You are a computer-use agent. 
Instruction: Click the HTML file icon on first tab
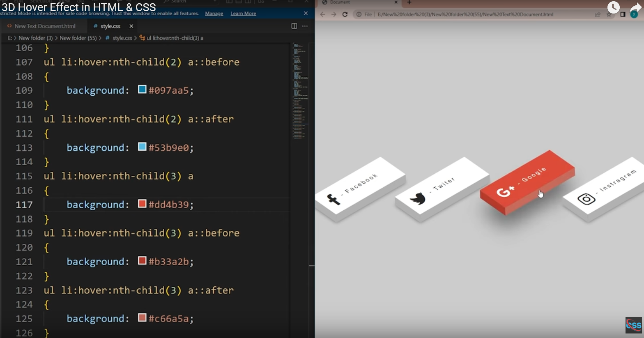click(9, 26)
